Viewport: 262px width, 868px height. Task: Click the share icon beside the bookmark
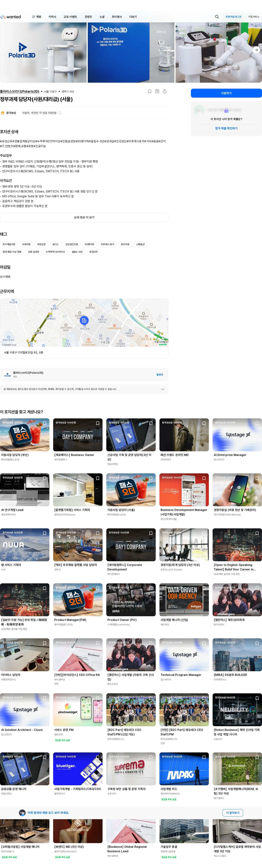pos(164,91)
